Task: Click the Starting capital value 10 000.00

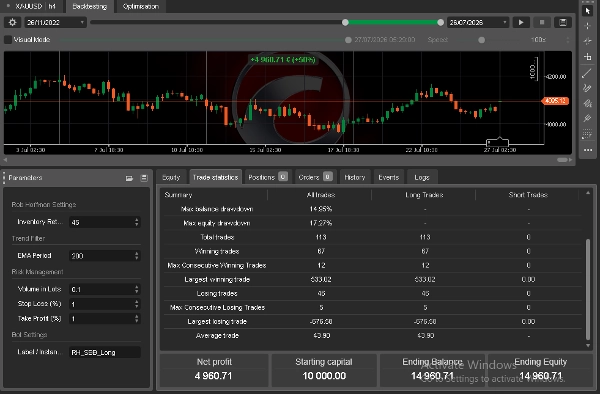Action: [x=324, y=376]
